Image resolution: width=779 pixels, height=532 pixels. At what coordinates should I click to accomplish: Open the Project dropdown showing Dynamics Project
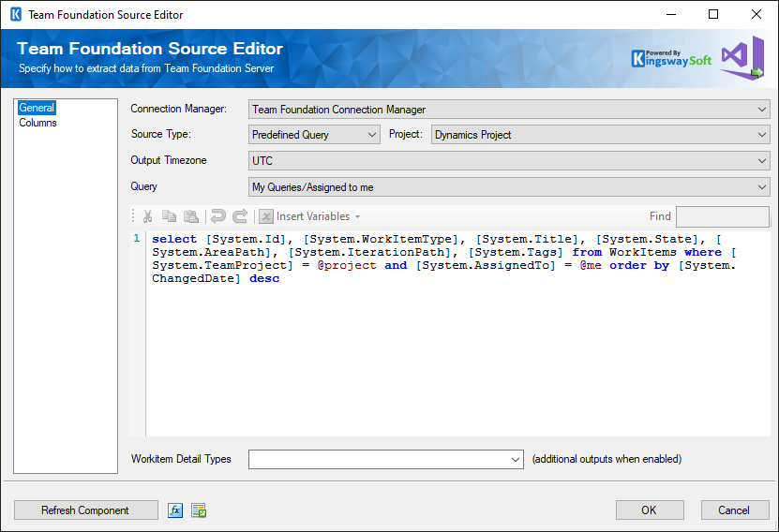click(600, 135)
